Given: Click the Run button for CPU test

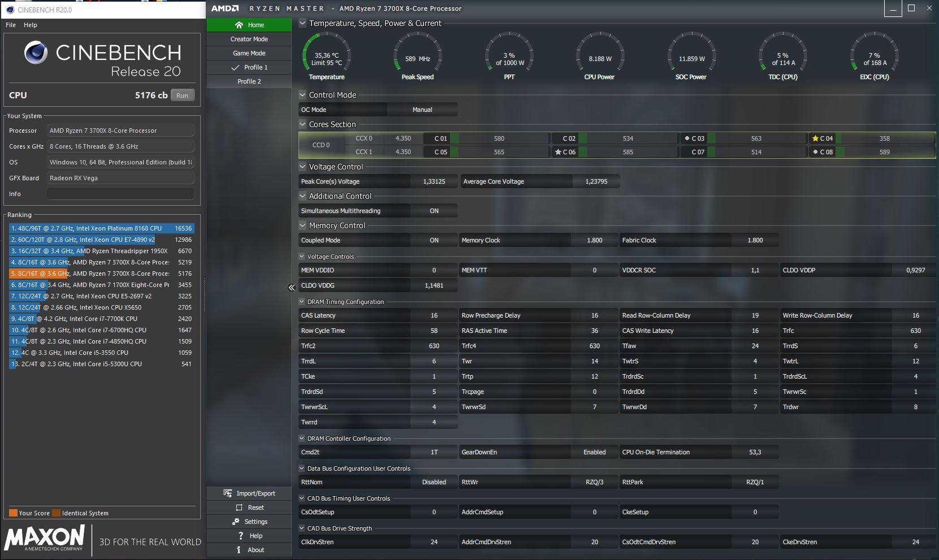Looking at the screenshot, I should [182, 95].
